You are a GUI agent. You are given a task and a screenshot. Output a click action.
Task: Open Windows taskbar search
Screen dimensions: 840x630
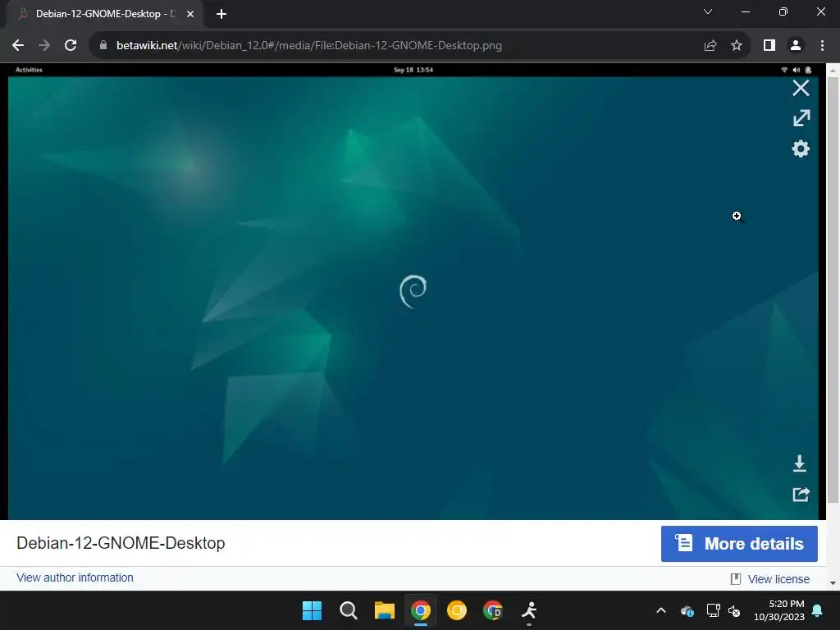348,610
